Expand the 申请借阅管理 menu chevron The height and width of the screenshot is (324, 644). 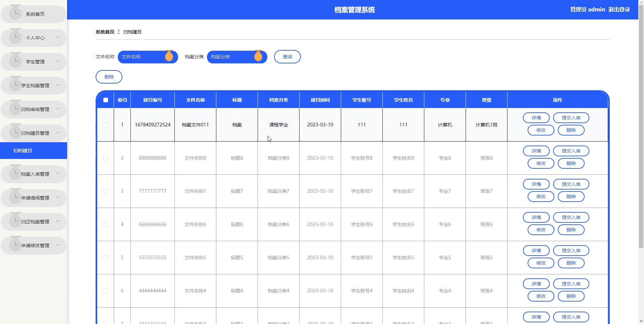pyautogui.click(x=58, y=198)
